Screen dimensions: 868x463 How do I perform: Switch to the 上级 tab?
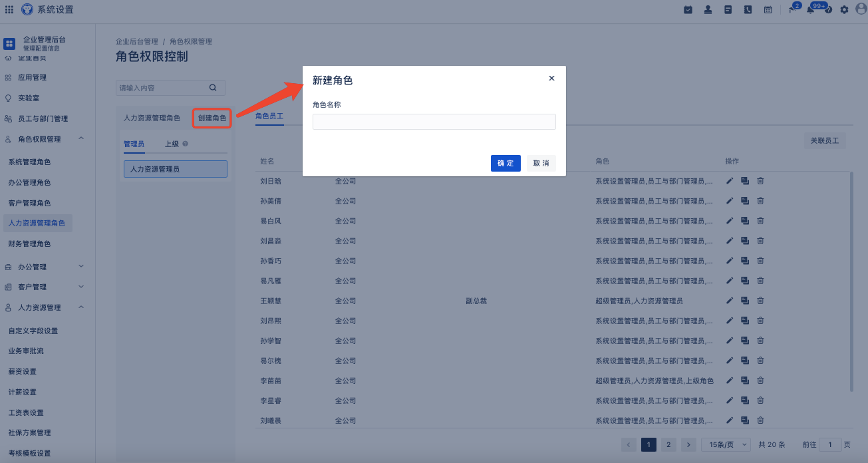(x=172, y=144)
